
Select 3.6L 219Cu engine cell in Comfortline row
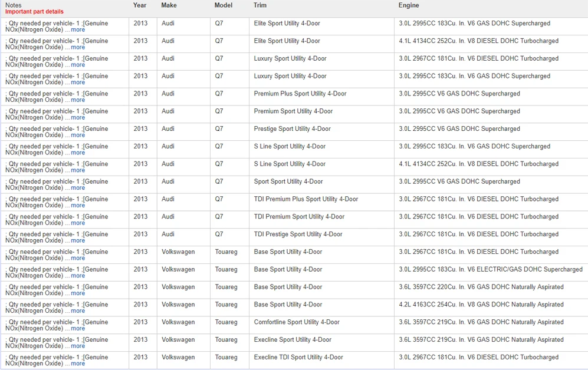pos(481,322)
